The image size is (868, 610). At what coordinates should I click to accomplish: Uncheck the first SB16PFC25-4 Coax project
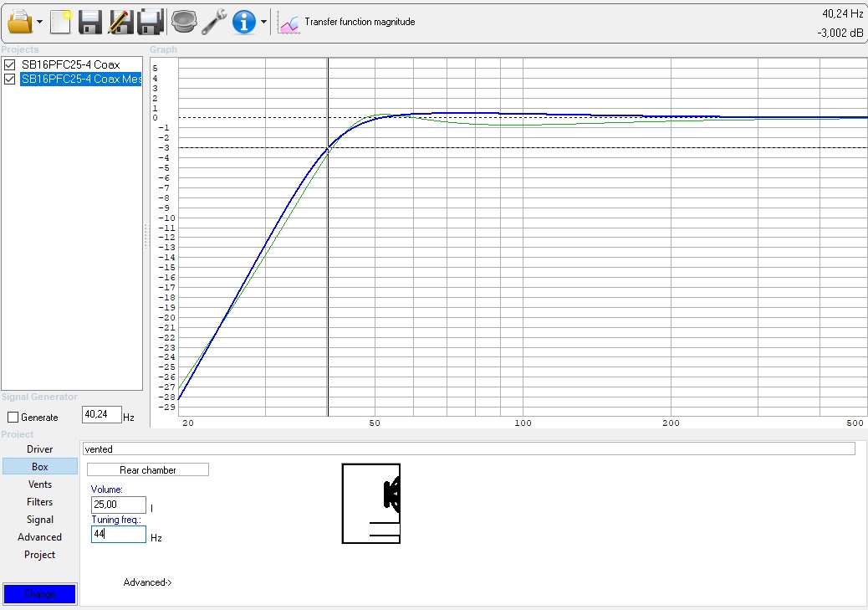click(x=10, y=64)
